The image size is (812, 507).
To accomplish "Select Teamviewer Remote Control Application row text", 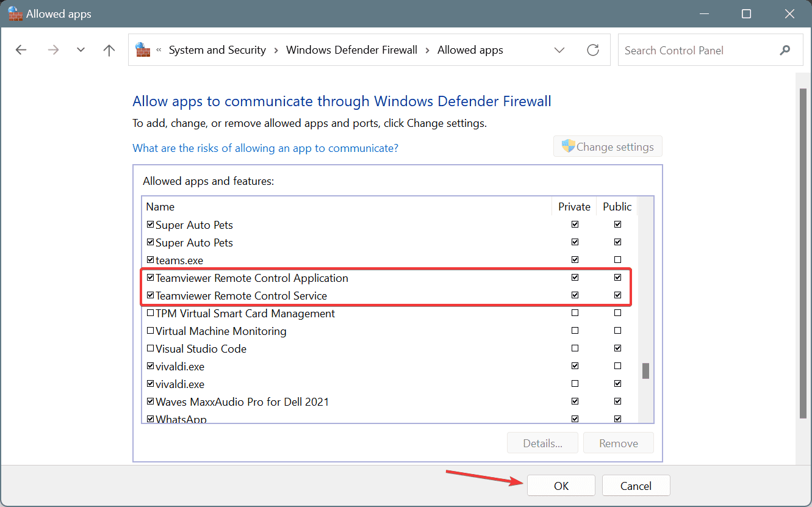I will [252, 278].
